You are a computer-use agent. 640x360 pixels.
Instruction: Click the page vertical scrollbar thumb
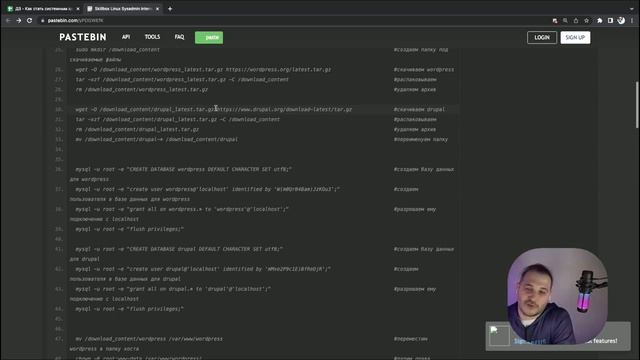tap(637, 105)
